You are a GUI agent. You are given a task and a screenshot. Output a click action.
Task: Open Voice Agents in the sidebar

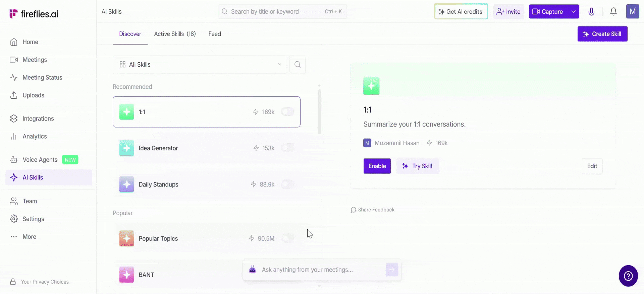(40, 160)
